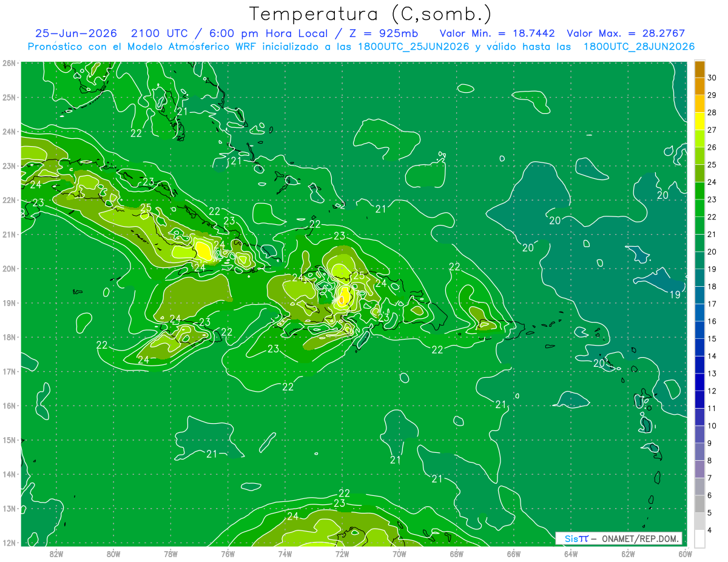Select the date text '25-Jun-2026'
The height and width of the screenshot is (562, 728).
(x=76, y=33)
